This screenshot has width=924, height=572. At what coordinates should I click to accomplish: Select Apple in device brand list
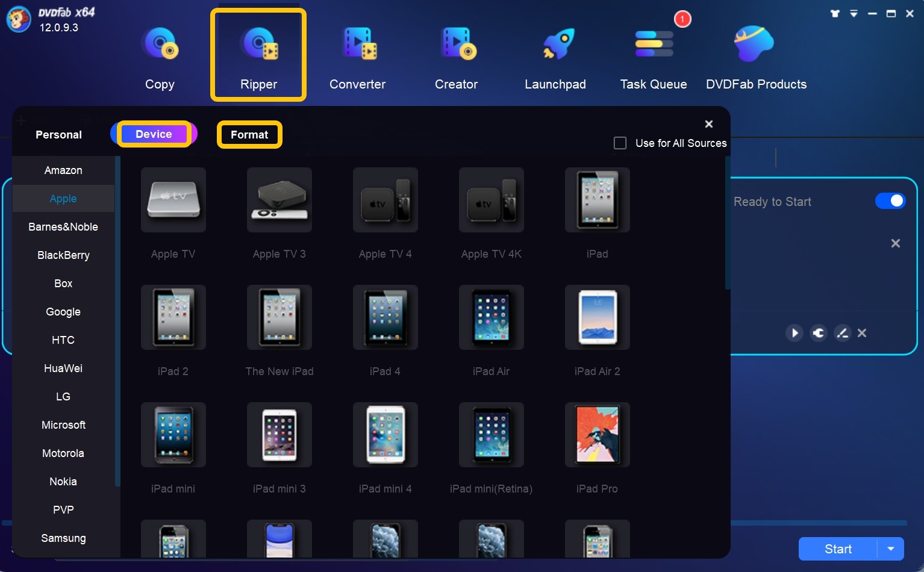63,199
